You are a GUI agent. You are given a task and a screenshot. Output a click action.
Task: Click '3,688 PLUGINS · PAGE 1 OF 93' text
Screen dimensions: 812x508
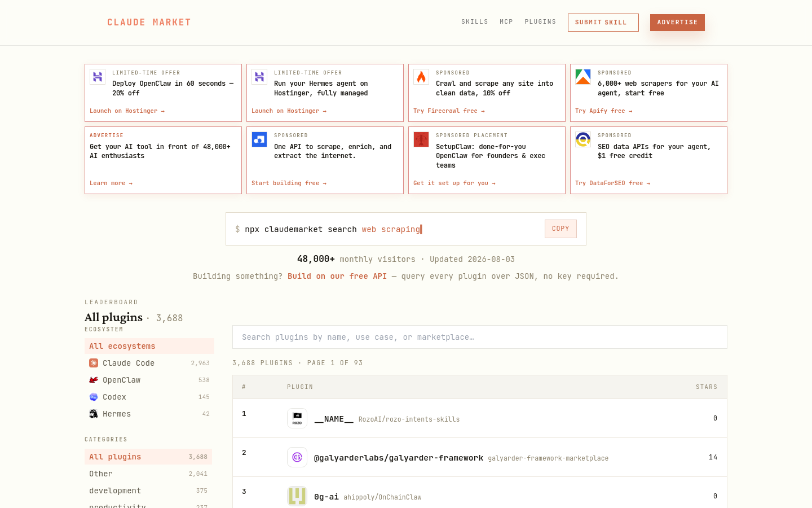[x=298, y=363]
